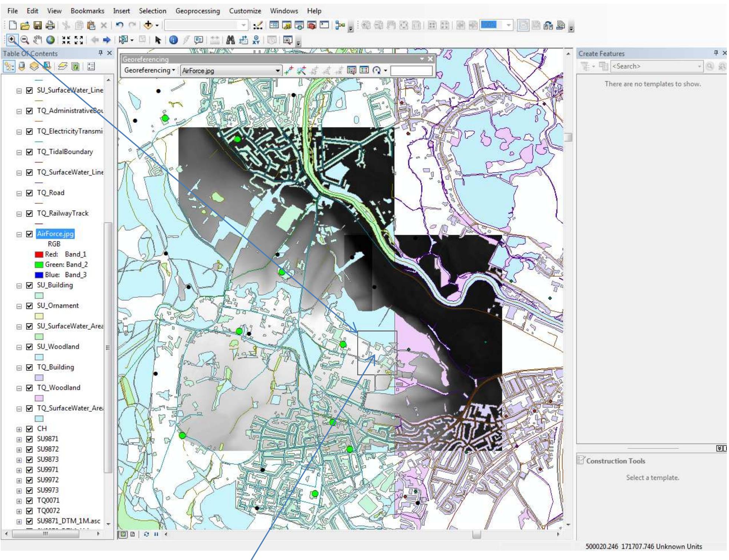Image resolution: width=729 pixels, height=560 pixels.
Task: Open the Editor Toolbar icon
Action: point(258,25)
